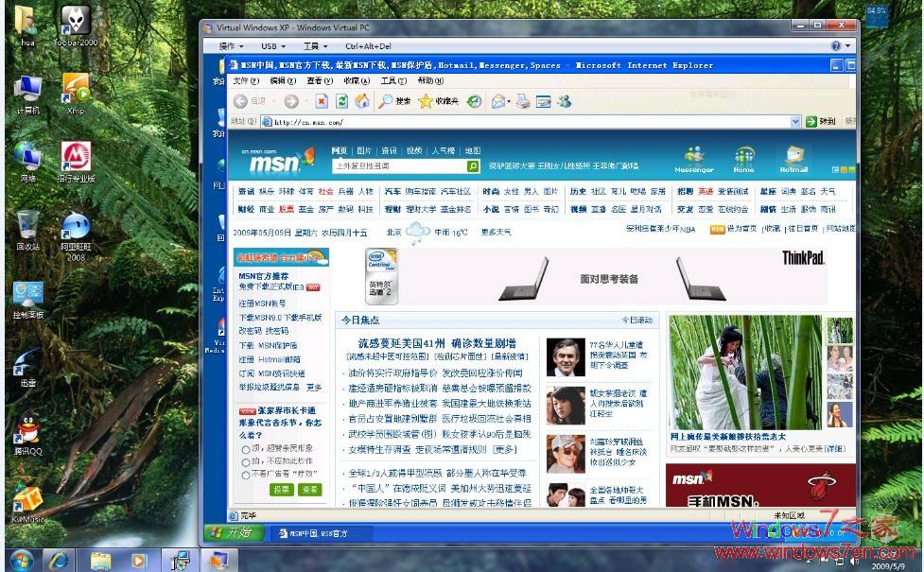Image resolution: width=924 pixels, height=572 pixels.
Task: Open the Hotmail icon in MSN header
Action: click(x=793, y=159)
